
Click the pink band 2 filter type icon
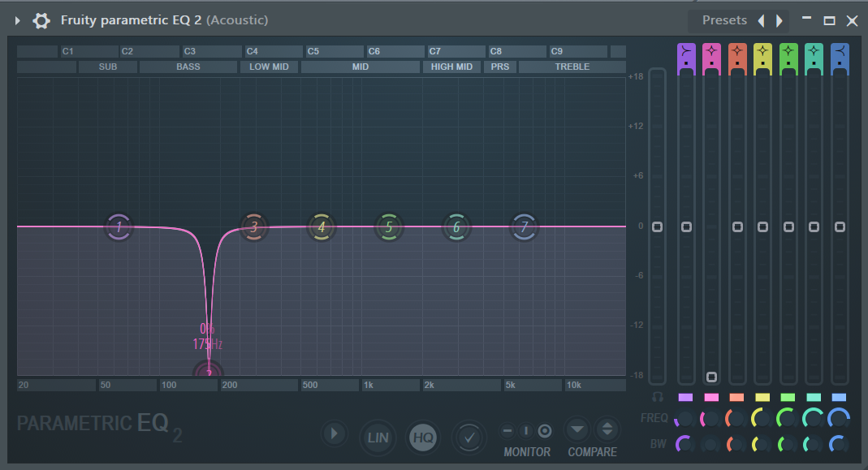(x=711, y=51)
